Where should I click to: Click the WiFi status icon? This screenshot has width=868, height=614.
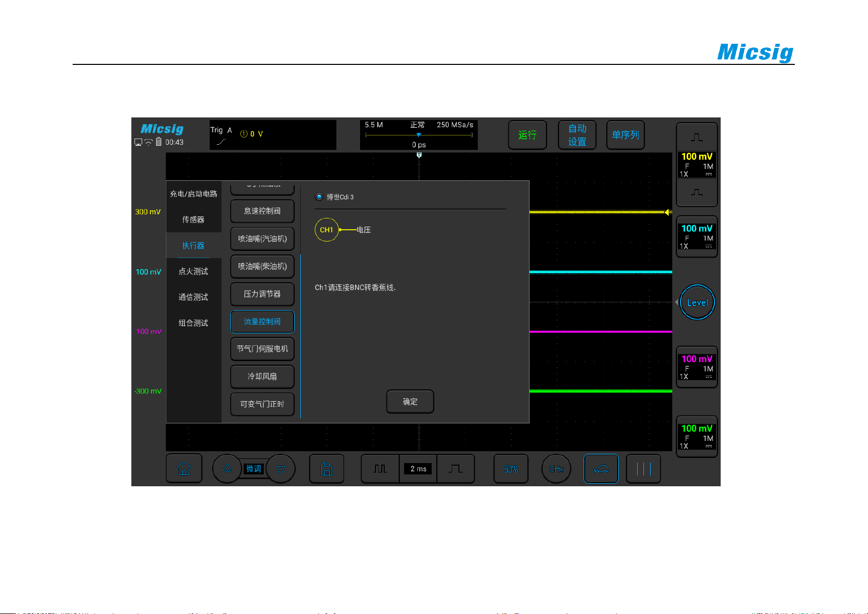[x=148, y=142]
